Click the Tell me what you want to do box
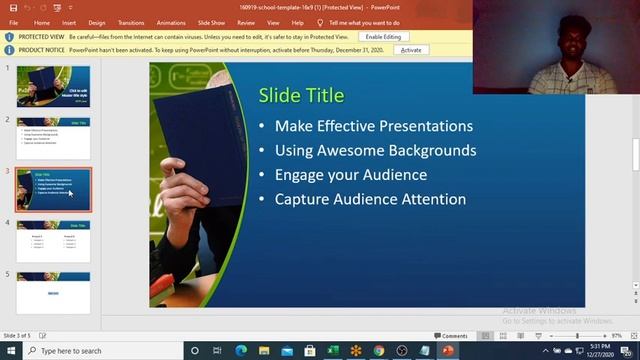Image resolution: width=640 pixels, height=360 pixels. coord(364,23)
